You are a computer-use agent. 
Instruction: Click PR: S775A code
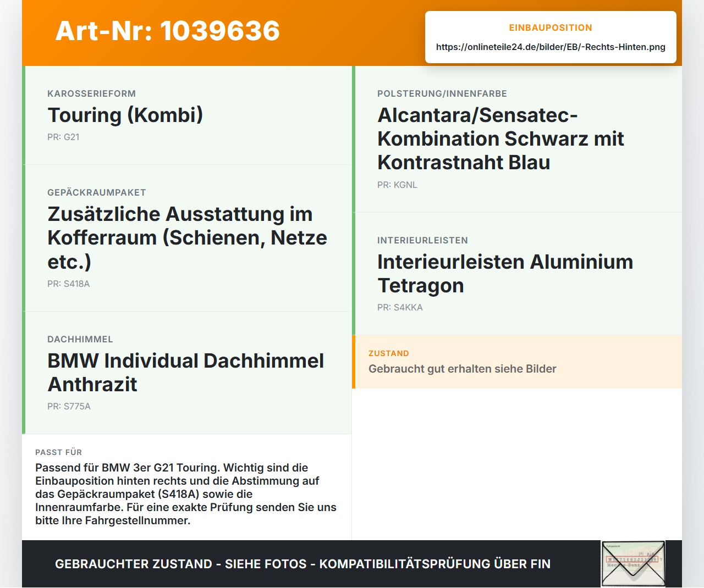point(69,406)
